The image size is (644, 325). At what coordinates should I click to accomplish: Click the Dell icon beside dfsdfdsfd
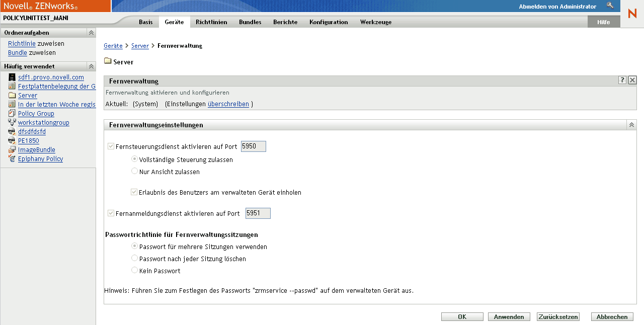(12, 131)
